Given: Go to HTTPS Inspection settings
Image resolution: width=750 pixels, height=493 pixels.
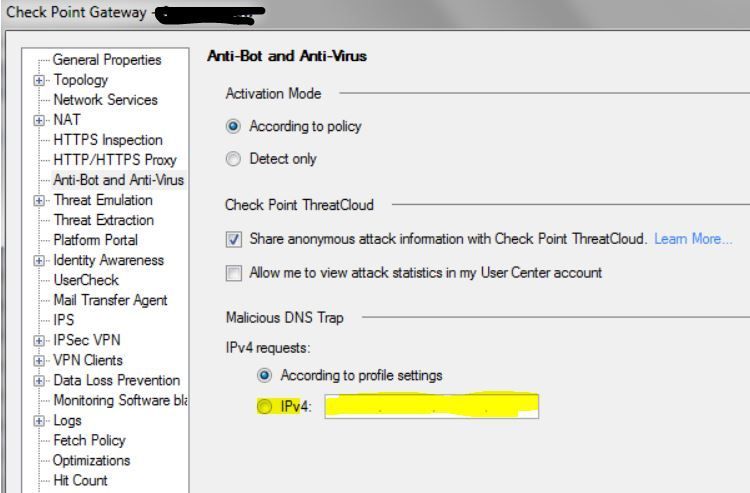Looking at the screenshot, I should click(108, 140).
